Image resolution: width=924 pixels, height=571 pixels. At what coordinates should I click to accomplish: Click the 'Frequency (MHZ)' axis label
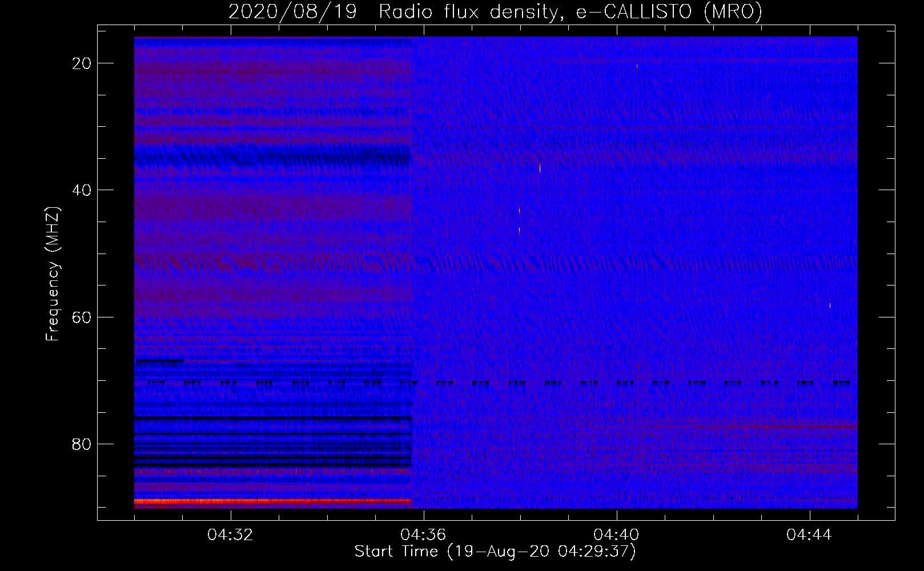pyautogui.click(x=53, y=274)
